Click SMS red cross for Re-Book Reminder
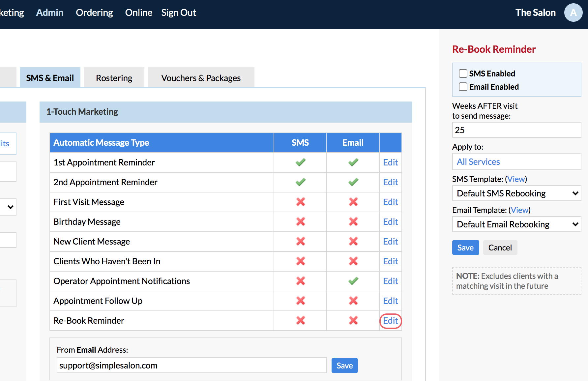Image resolution: width=588 pixels, height=381 pixels. (x=300, y=321)
